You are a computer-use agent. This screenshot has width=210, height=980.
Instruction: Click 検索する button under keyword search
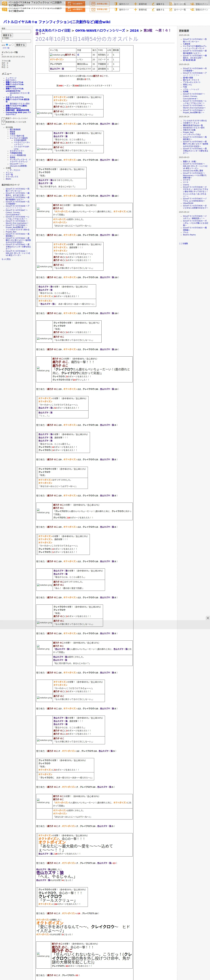coord(7,35)
